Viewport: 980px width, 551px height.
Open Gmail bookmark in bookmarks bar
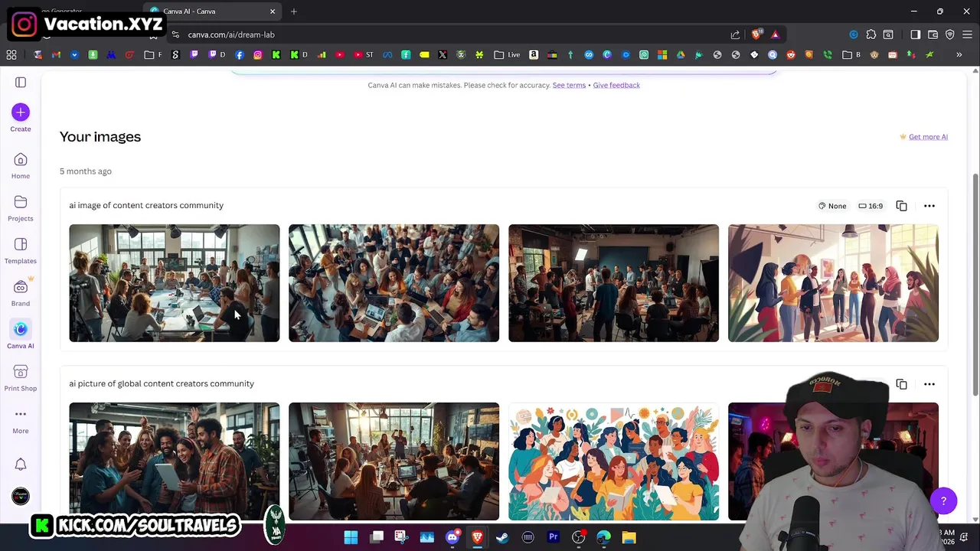coord(56,54)
